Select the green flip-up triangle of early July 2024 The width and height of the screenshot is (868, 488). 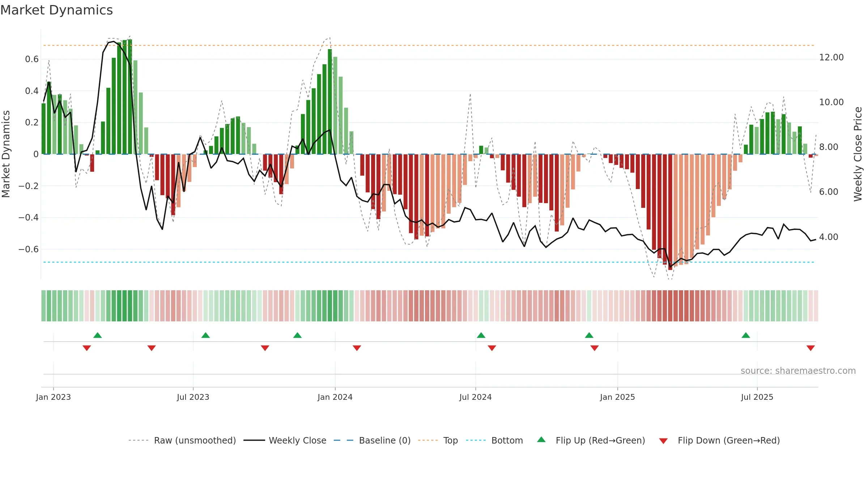(481, 335)
